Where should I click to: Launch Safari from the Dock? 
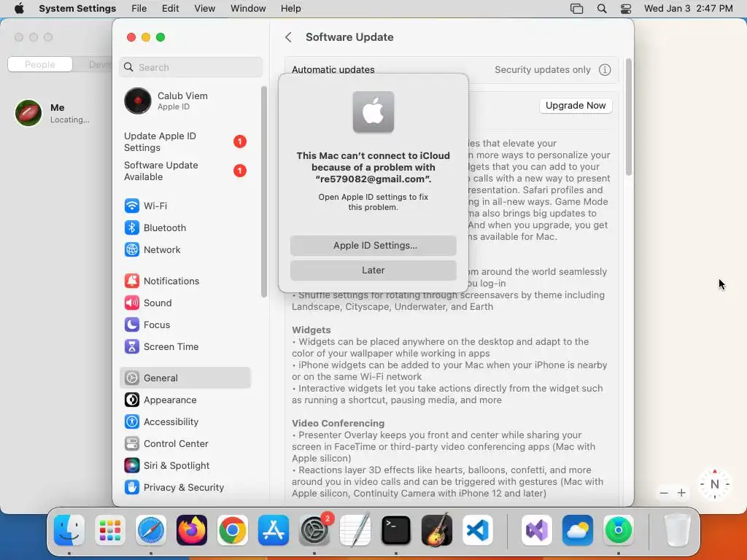[x=151, y=530]
